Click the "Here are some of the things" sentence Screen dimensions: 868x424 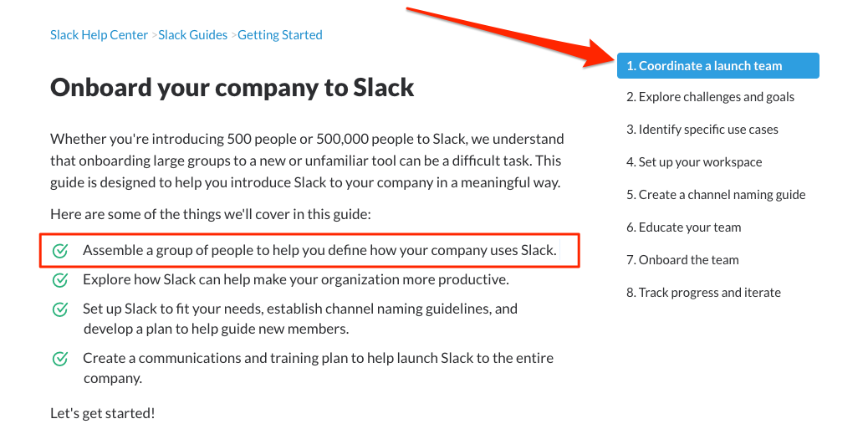210,214
